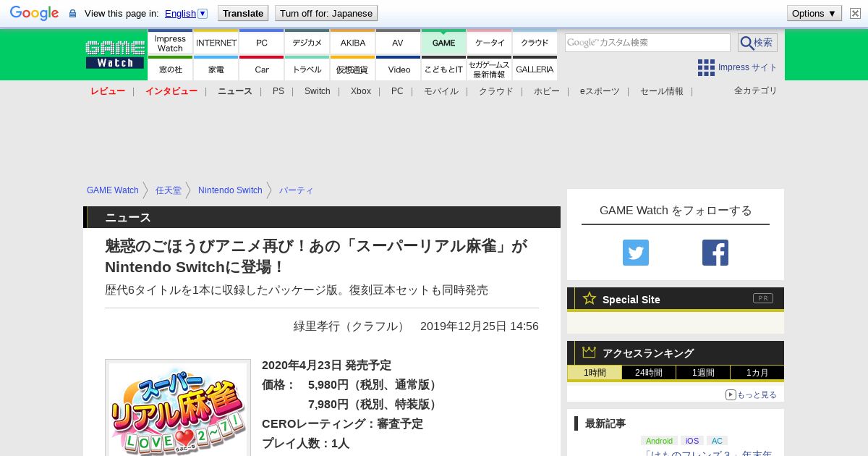
Task: Go to レビュー category
Action: [108, 91]
